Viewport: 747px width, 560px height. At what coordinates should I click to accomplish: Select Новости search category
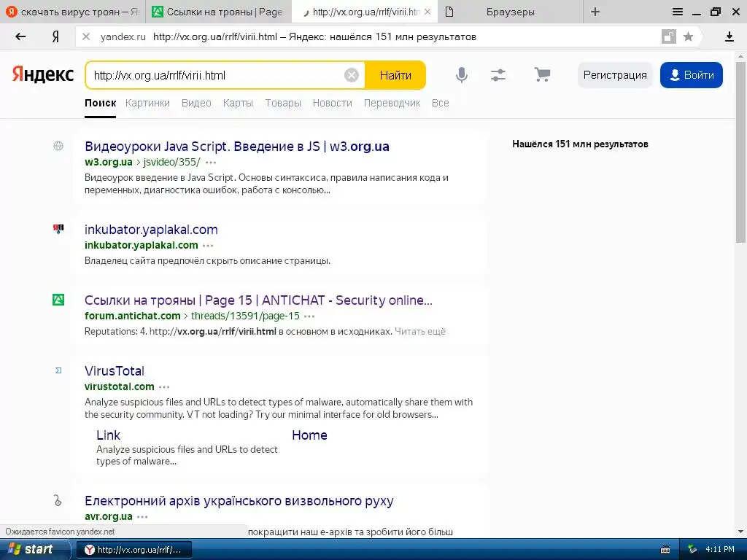[x=333, y=103]
